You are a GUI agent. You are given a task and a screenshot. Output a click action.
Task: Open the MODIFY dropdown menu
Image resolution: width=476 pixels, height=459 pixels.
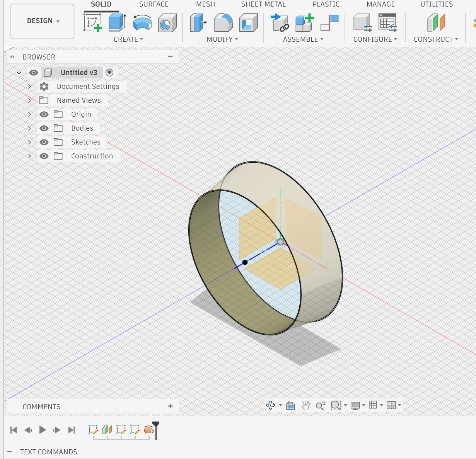[x=222, y=39]
